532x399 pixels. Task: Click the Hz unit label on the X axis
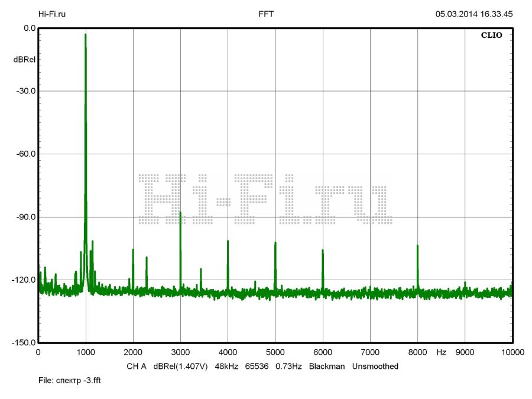(441, 352)
